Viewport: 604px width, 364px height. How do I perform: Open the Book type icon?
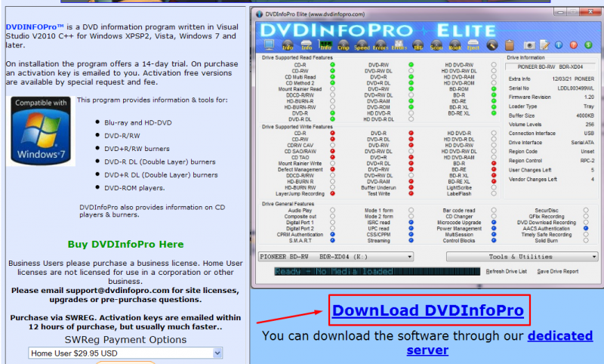tap(455, 44)
